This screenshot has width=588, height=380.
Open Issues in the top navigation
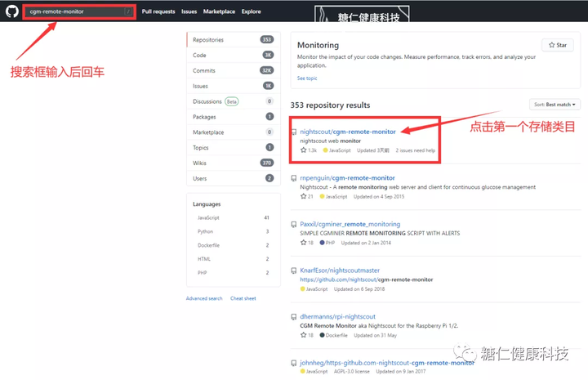(189, 11)
